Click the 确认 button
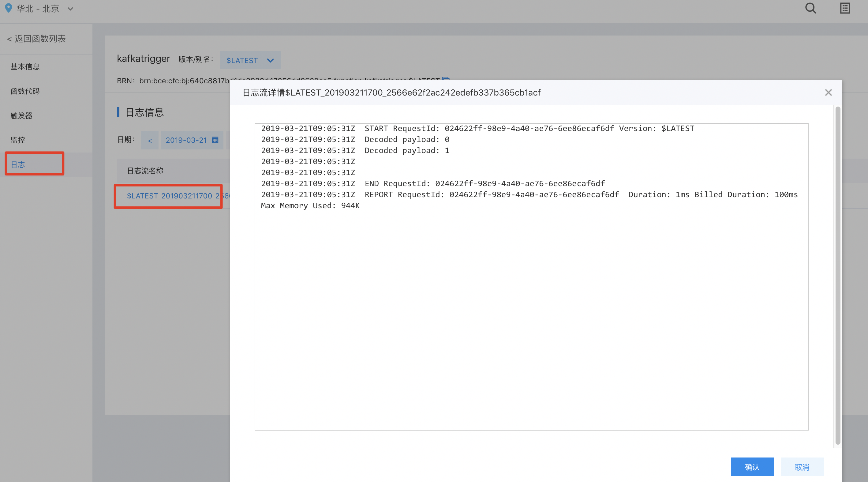Image resolution: width=868 pixels, height=482 pixels. pos(752,466)
